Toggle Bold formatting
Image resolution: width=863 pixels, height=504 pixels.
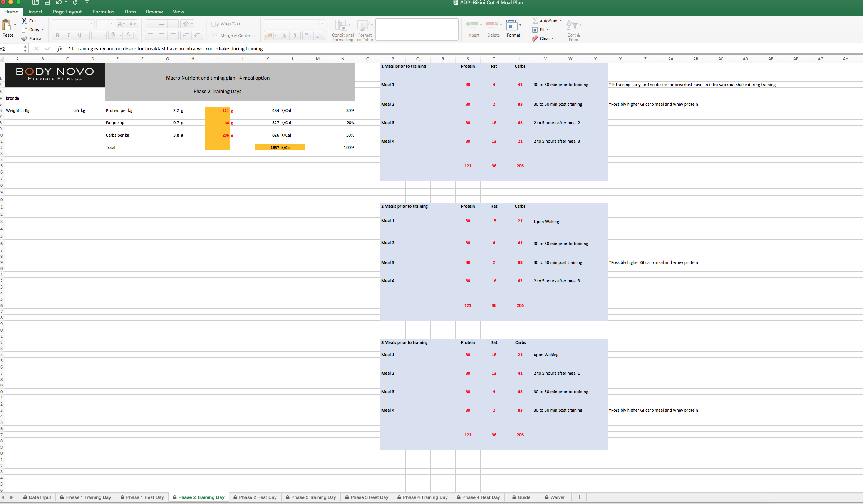(x=57, y=35)
